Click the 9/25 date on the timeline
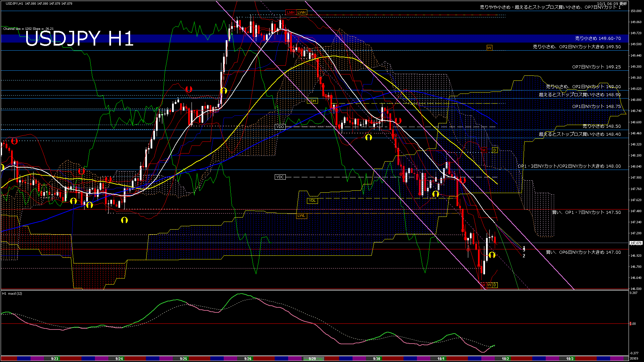The width and height of the screenshot is (644, 362). [x=183, y=359]
